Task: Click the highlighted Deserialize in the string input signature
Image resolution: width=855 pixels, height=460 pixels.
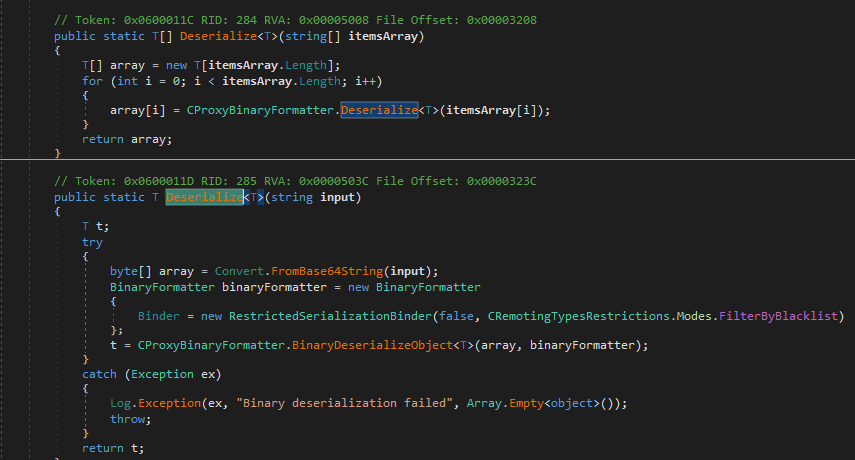Action: [x=204, y=197]
